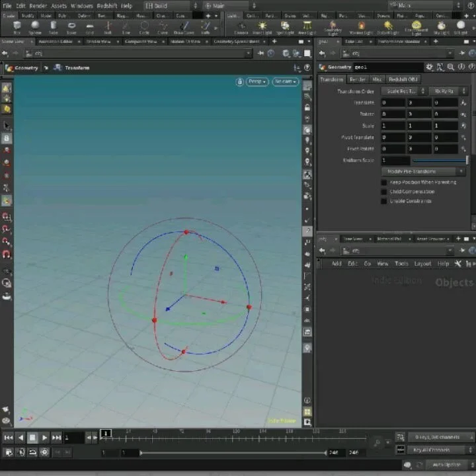Click the playback range slider bar
The height and width of the screenshot is (476, 476).
coord(233,453)
